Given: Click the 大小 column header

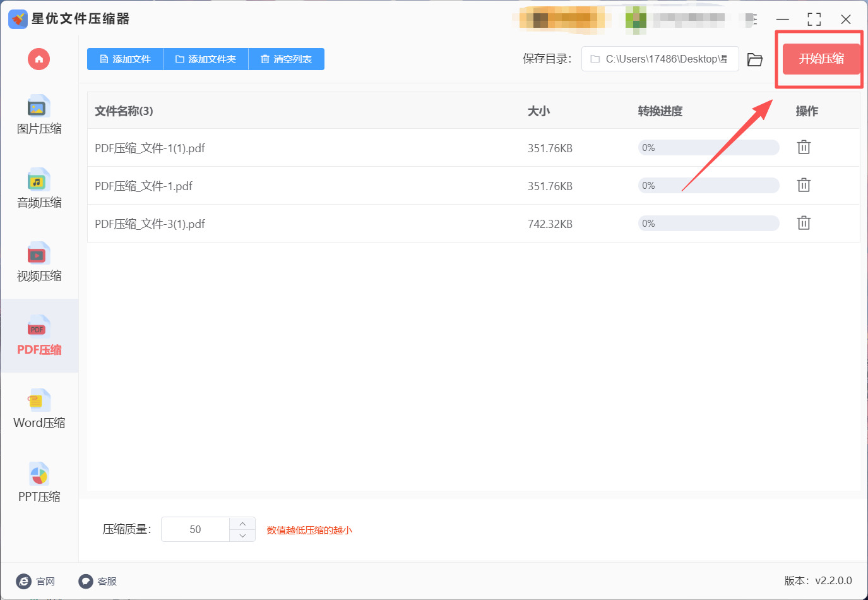Looking at the screenshot, I should (538, 111).
